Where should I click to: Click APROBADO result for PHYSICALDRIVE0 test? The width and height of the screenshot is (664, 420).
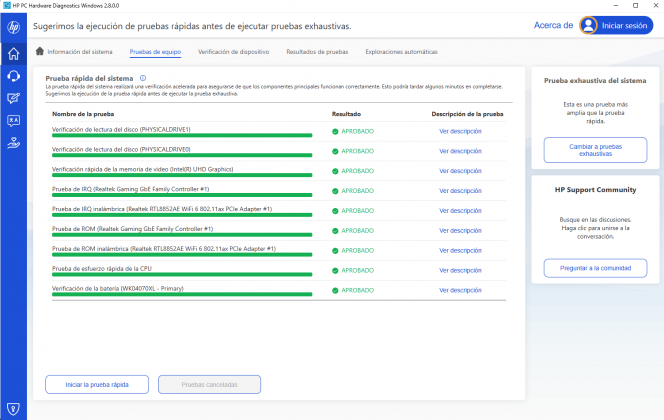coord(357,151)
